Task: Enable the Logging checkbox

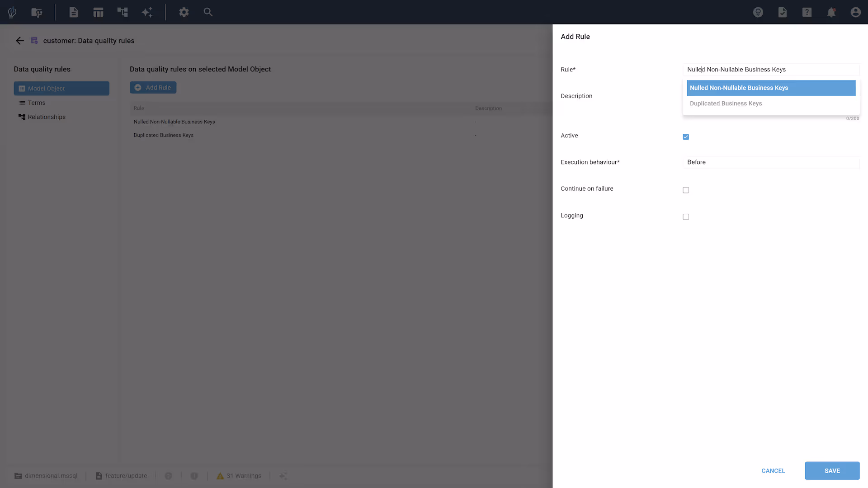Action: click(x=686, y=217)
